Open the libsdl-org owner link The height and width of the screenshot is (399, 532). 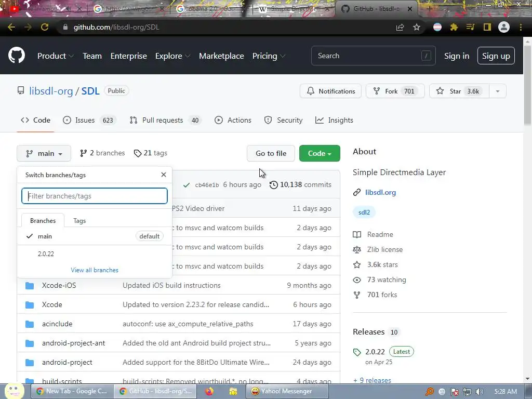click(51, 91)
